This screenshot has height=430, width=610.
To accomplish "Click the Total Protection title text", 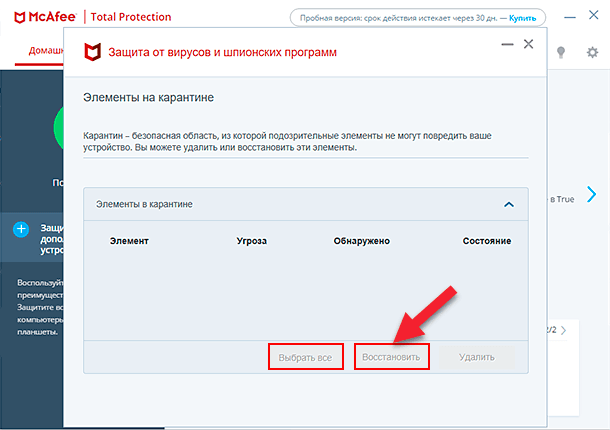I will tap(131, 17).
